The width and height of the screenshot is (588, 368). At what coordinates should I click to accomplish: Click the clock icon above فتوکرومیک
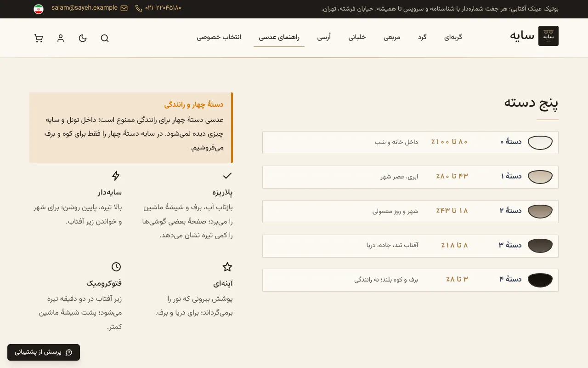(x=116, y=267)
